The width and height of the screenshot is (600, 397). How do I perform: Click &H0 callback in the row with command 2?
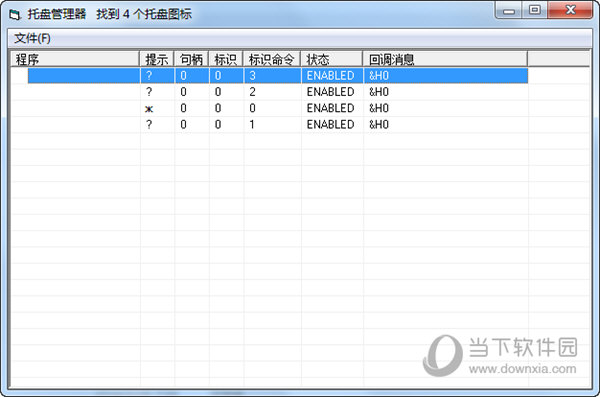coord(379,92)
